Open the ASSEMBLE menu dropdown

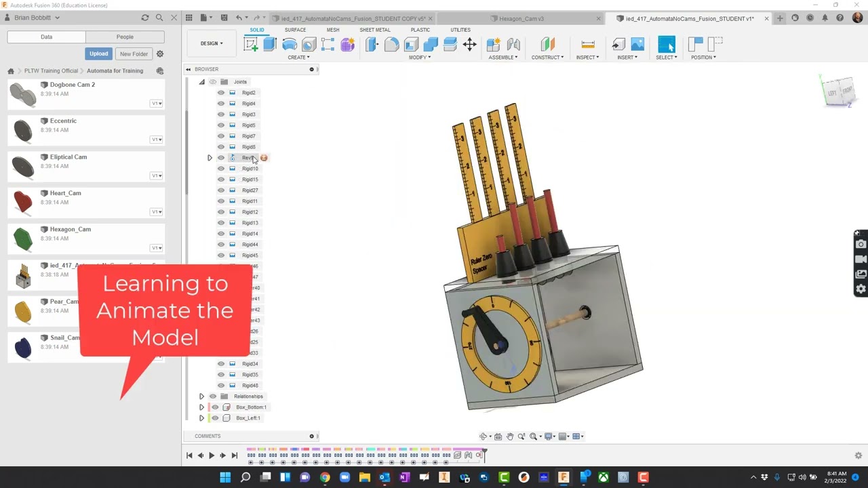pos(503,58)
